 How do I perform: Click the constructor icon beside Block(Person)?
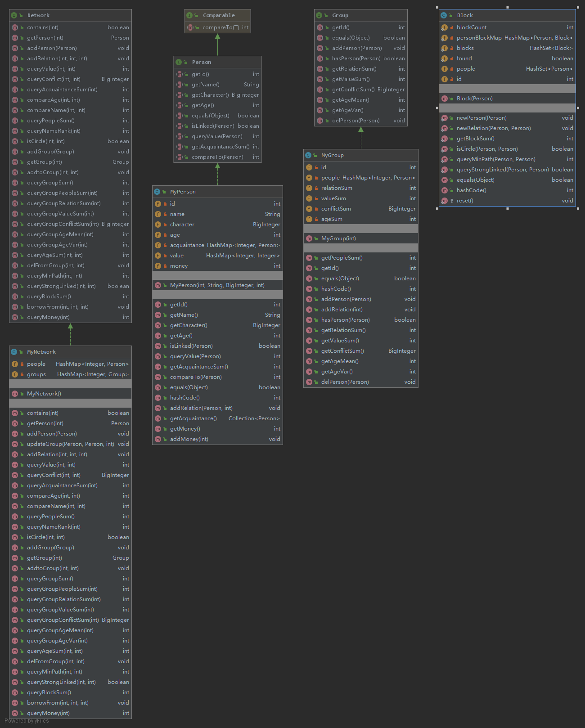pos(445,99)
